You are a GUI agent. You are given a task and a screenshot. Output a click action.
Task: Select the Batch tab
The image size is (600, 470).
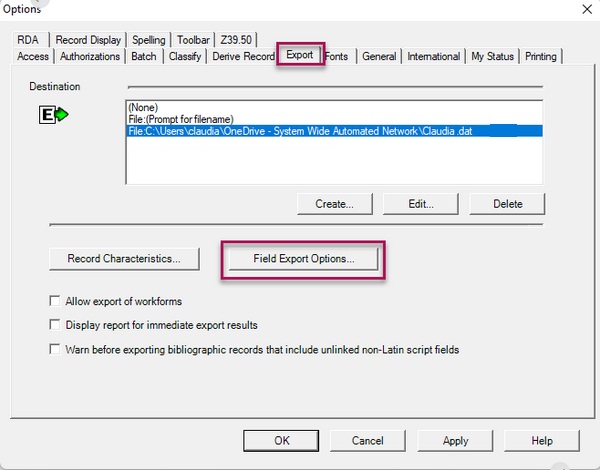144,56
